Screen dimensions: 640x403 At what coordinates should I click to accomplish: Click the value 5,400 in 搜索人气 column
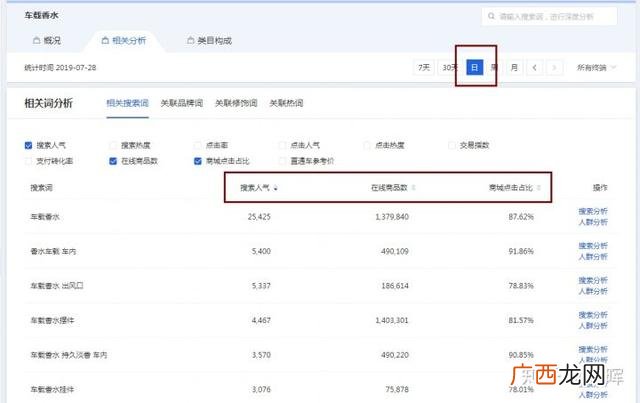[261, 252]
